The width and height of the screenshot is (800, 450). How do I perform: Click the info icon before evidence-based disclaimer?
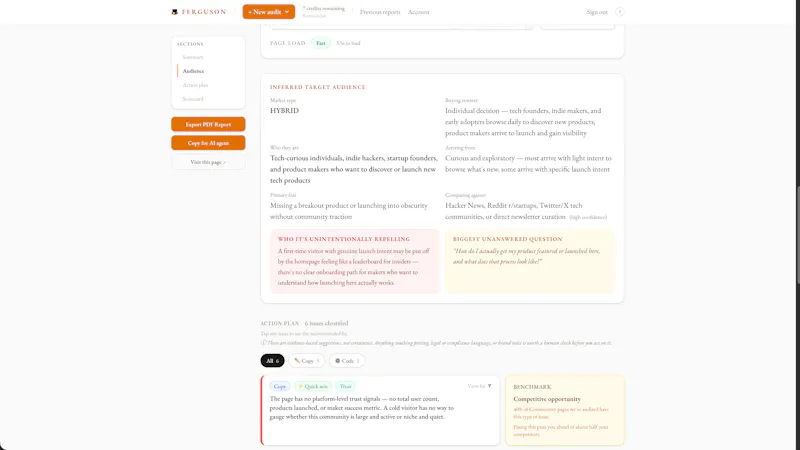click(263, 343)
